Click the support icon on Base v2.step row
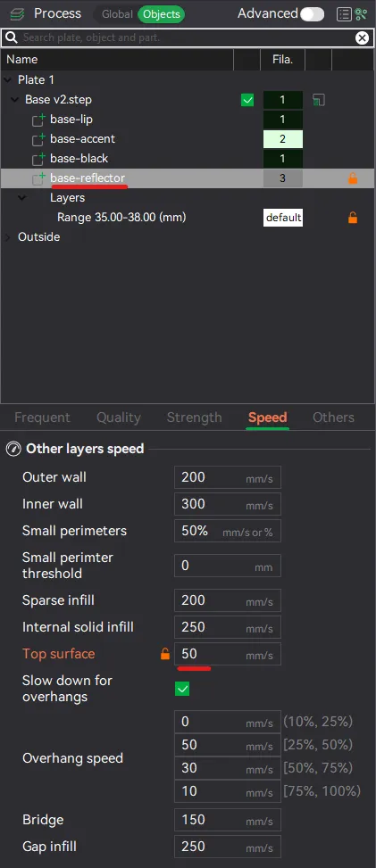This screenshot has height=868, width=376. coord(318,100)
